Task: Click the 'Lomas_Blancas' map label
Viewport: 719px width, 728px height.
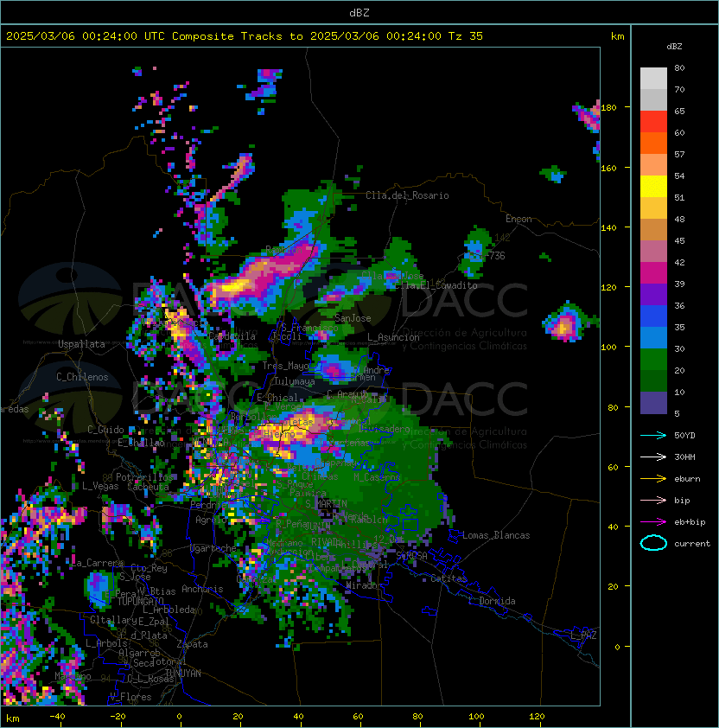Action: [x=496, y=535]
